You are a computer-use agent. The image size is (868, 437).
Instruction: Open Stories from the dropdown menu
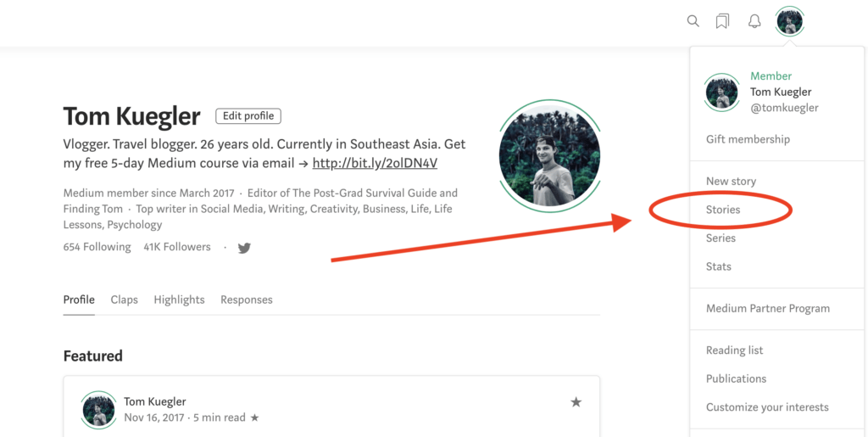[722, 210]
